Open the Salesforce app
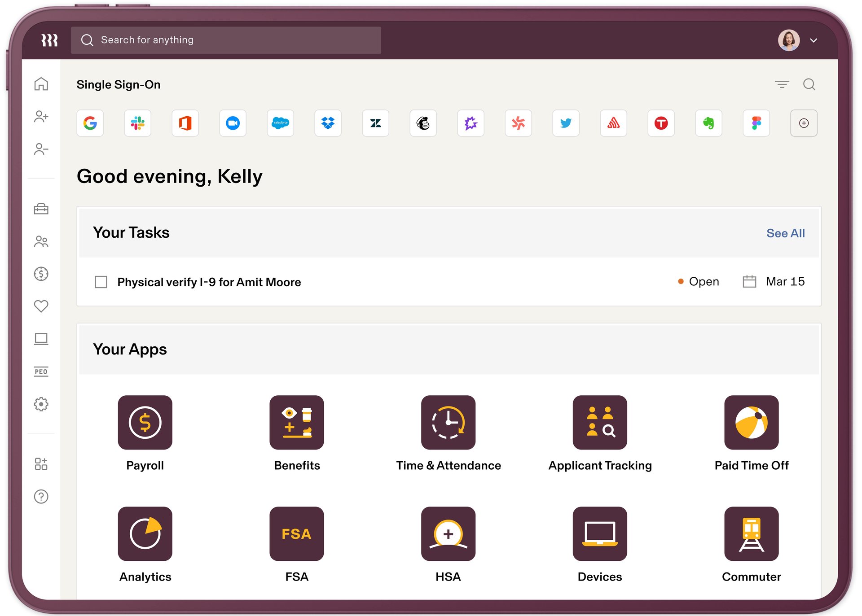 (280, 123)
